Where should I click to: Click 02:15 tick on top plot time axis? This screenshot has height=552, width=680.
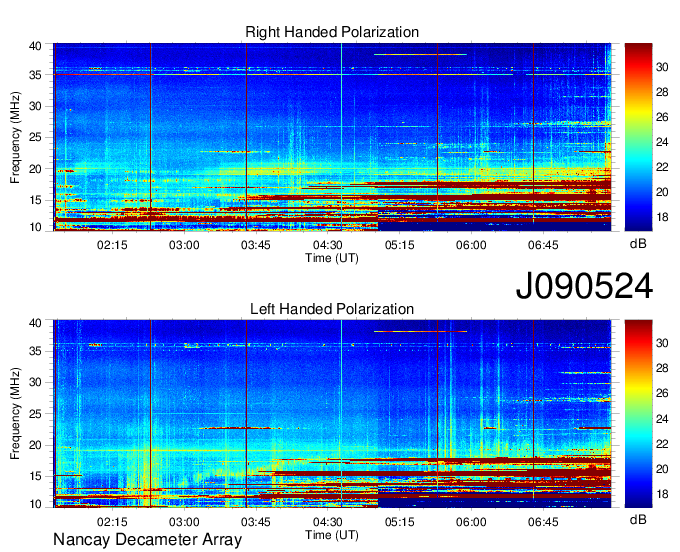pyautogui.click(x=112, y=245)
